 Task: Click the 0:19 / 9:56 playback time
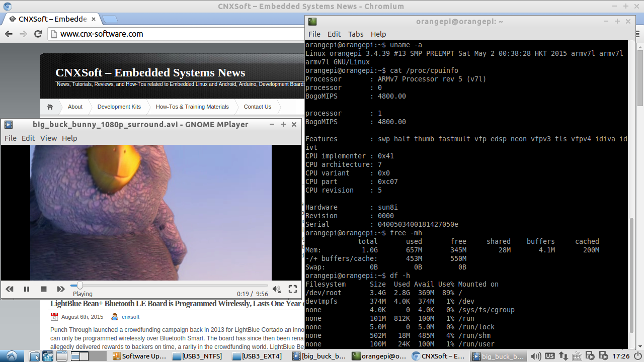tap(253, 294)
